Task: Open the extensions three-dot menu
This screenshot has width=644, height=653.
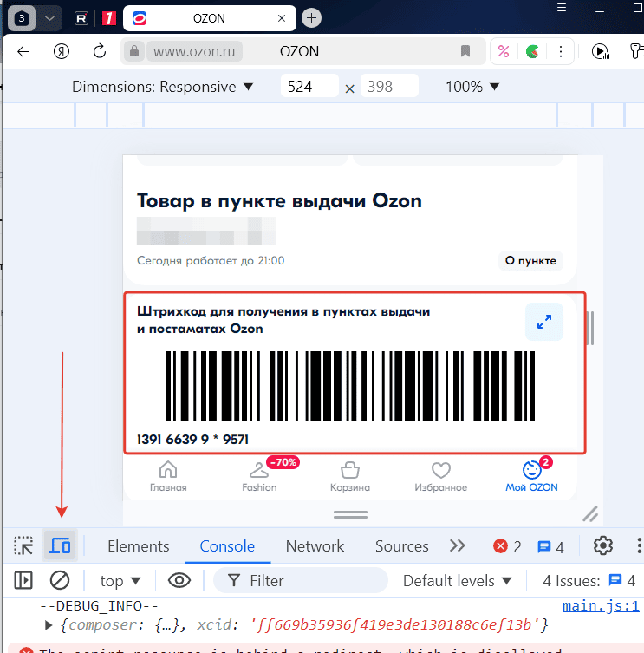Action: 561,51
